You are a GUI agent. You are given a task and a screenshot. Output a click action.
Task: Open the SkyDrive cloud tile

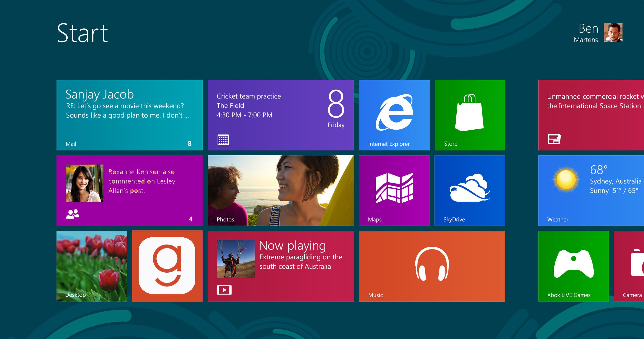click(470, 191)
